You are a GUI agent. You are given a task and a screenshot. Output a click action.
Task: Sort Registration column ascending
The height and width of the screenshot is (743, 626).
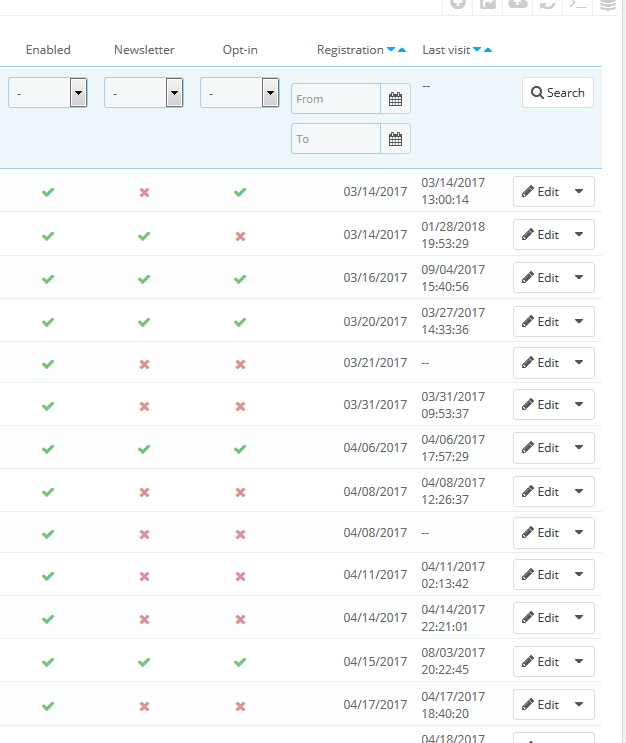pos(402,50)
